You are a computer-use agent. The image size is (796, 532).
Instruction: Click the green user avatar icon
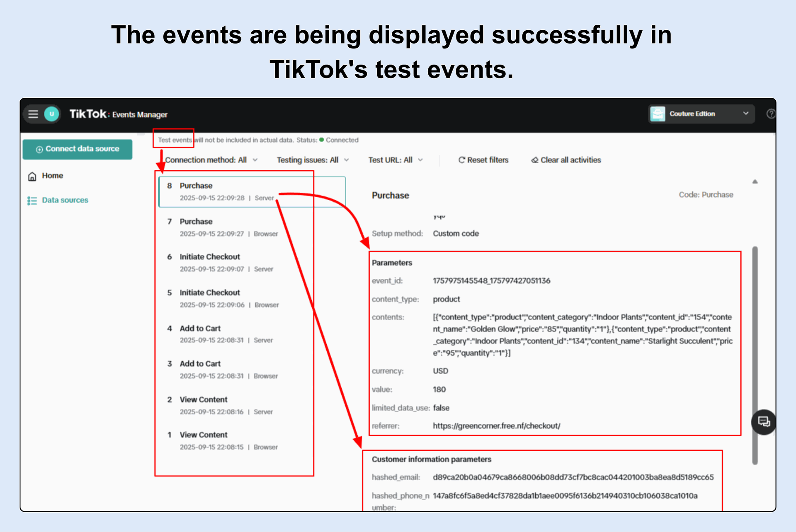pos(52,114)
